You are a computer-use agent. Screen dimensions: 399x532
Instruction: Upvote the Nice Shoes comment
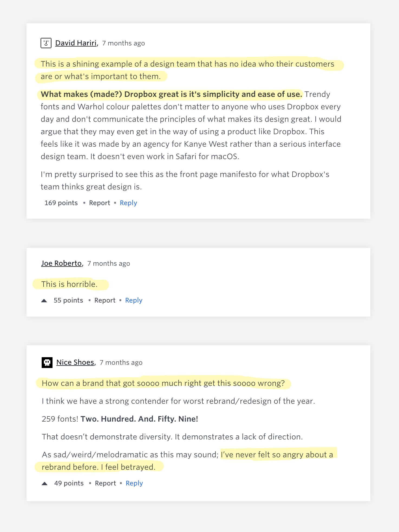coord(45,484)
